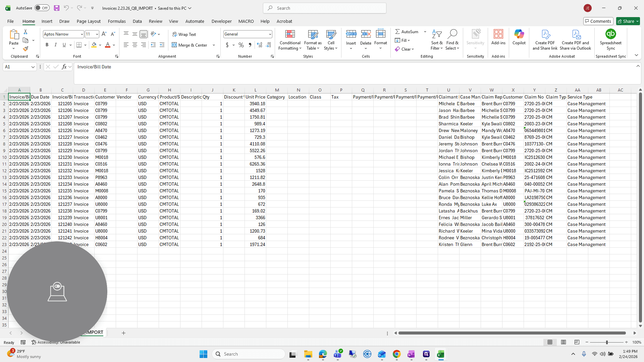
Task: Toggle the AutoSave switch
Action: 42,8
